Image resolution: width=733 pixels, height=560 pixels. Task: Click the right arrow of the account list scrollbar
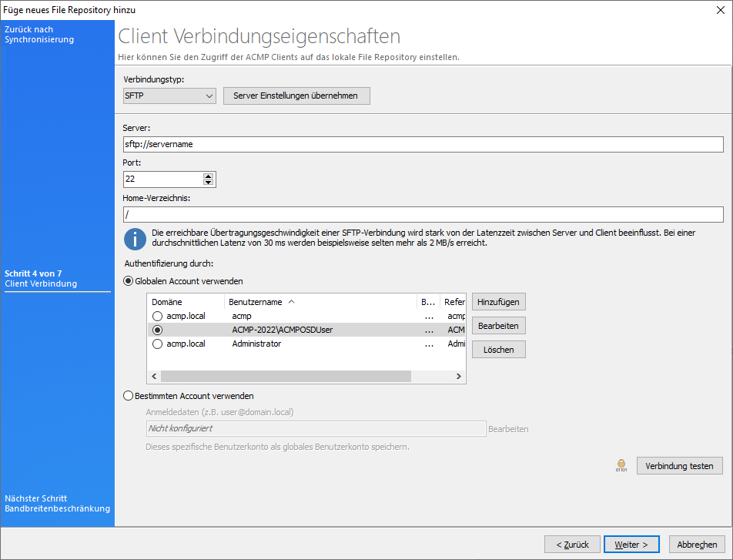pyautogui.click(x=459, y=376)
